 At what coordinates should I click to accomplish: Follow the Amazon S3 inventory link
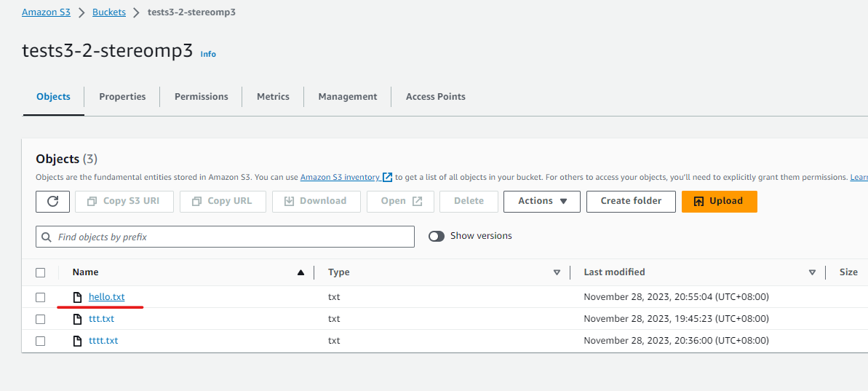[340, 177]
